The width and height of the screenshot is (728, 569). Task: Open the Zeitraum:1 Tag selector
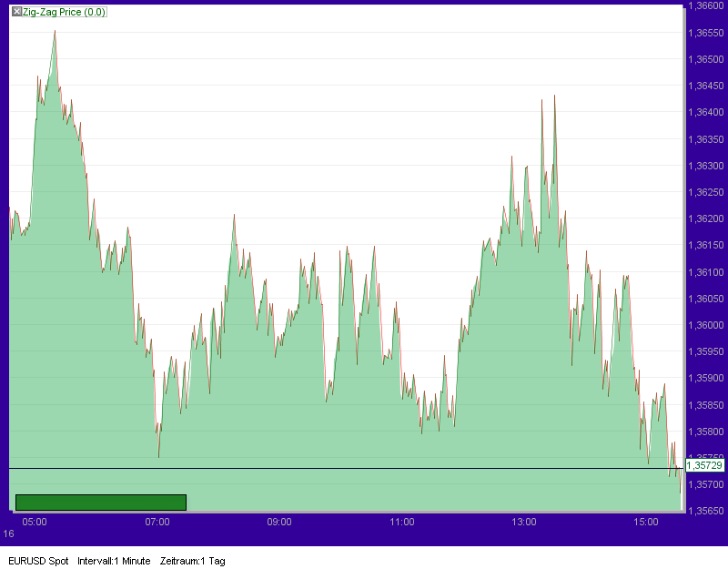pyautogui.click(x=193, y=561)
